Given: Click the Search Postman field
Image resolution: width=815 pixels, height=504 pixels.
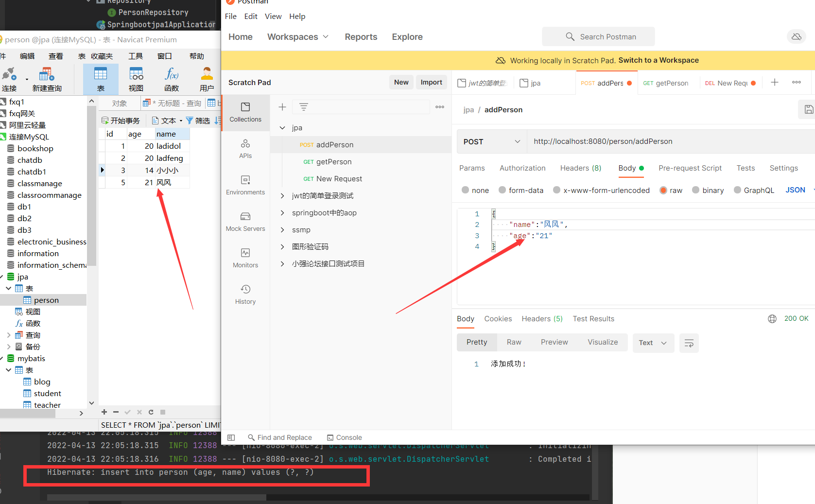Looking at the screenshot, I should click(x=598, y=36).
